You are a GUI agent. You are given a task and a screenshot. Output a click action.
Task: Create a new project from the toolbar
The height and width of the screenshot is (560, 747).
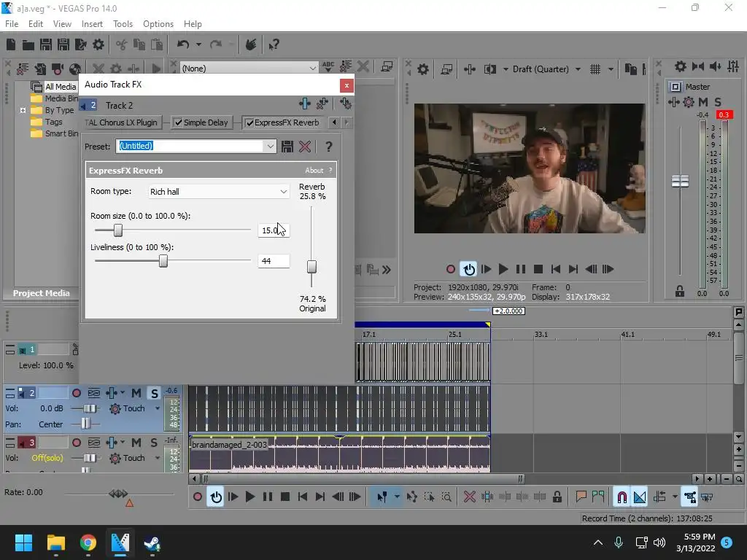tap(11, 44)
